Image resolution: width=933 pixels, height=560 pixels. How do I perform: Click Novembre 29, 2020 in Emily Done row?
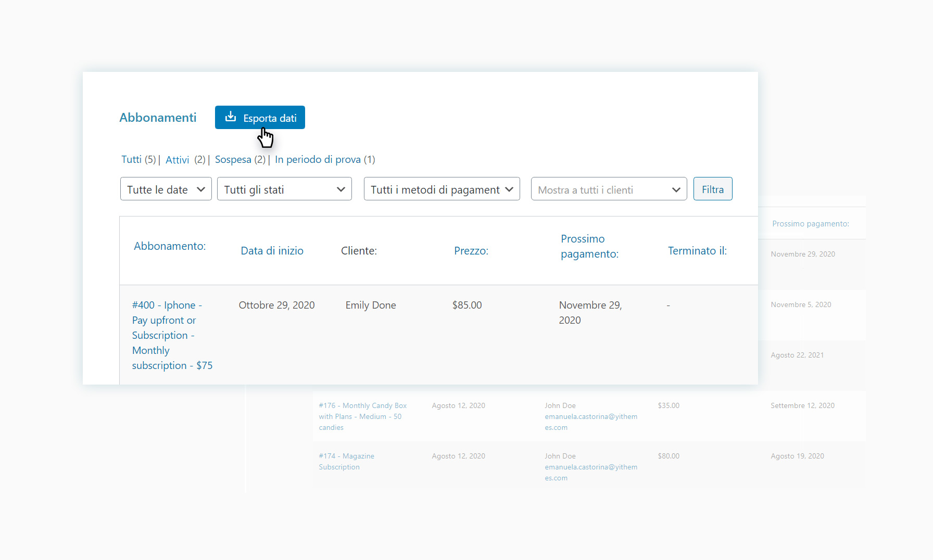pos(590,312)
